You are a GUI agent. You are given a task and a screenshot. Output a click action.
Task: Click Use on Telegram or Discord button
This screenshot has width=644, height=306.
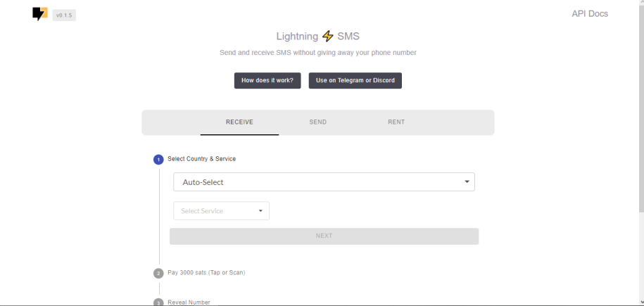355,80
